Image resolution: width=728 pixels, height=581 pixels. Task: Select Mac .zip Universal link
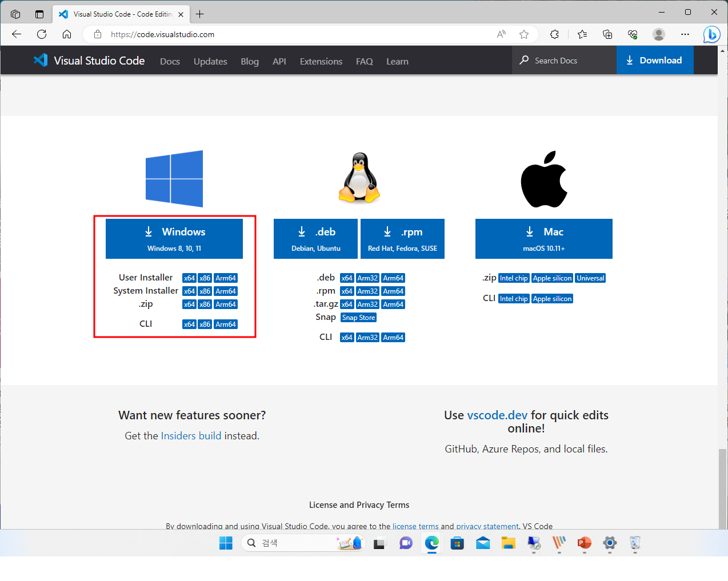coord(590,278)
